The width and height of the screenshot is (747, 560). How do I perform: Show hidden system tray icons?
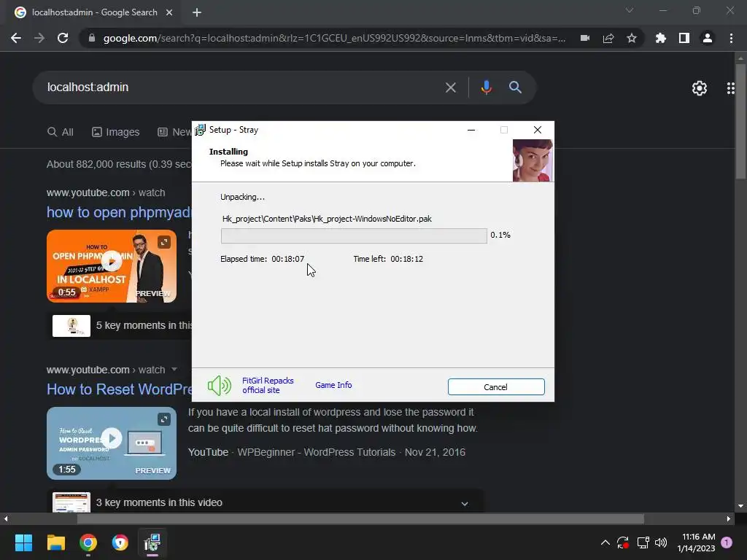pos(605,542)
